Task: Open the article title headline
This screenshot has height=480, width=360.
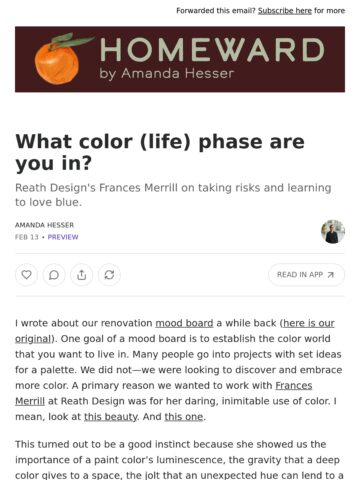Action: (160, 152)
